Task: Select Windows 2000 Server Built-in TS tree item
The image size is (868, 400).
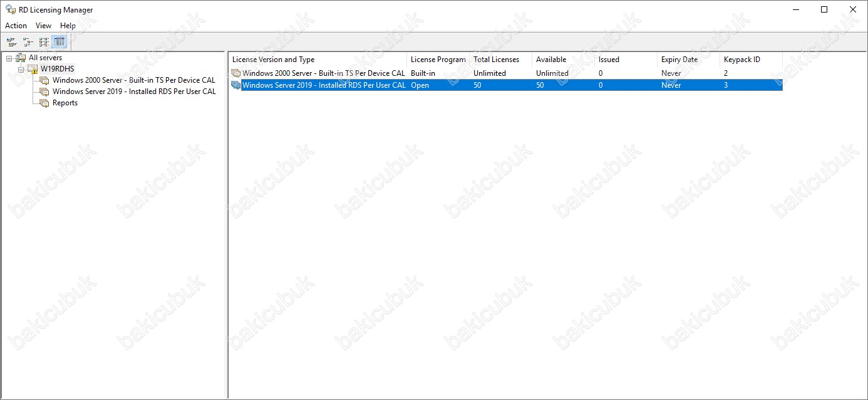Action: (134, 80)
